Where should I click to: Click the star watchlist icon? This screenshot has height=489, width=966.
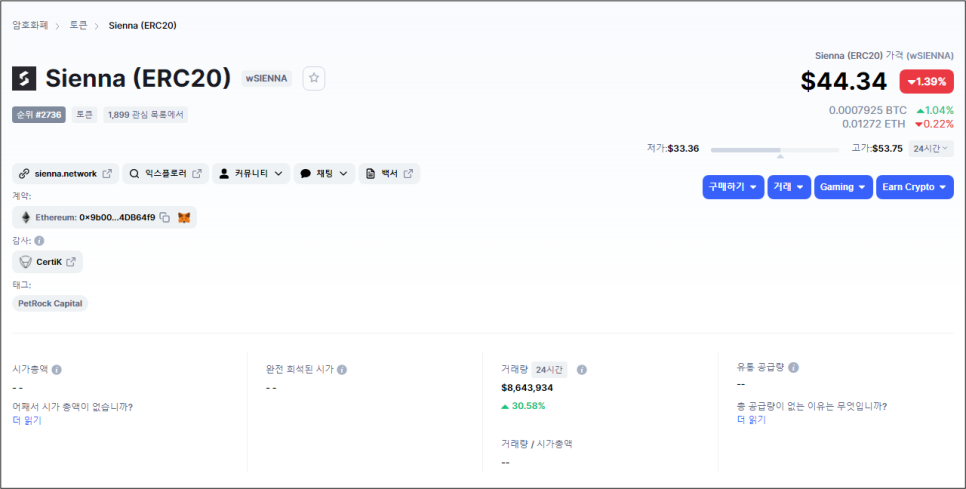click(x=314, y=78)
